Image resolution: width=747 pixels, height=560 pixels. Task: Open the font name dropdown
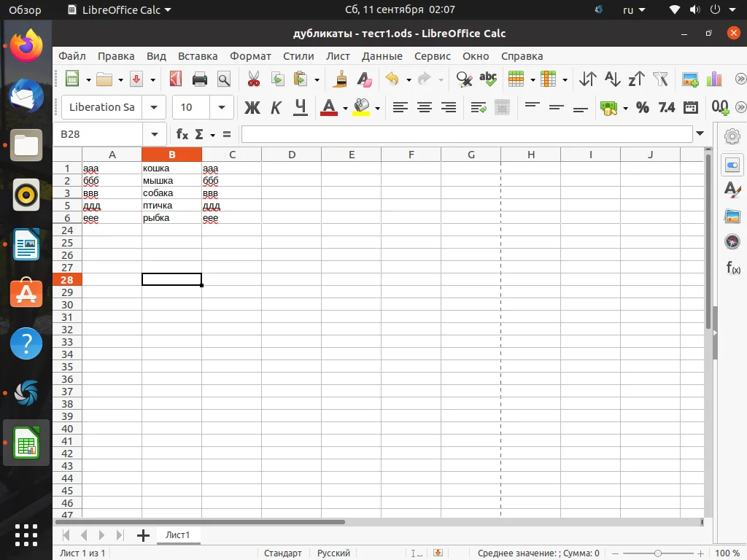(153, 107)
